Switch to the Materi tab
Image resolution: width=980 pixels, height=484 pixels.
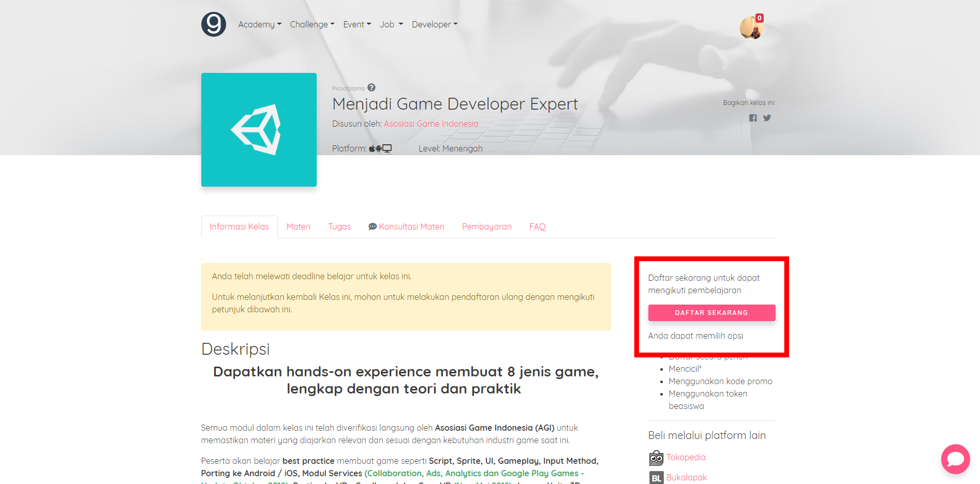[299, 226]
